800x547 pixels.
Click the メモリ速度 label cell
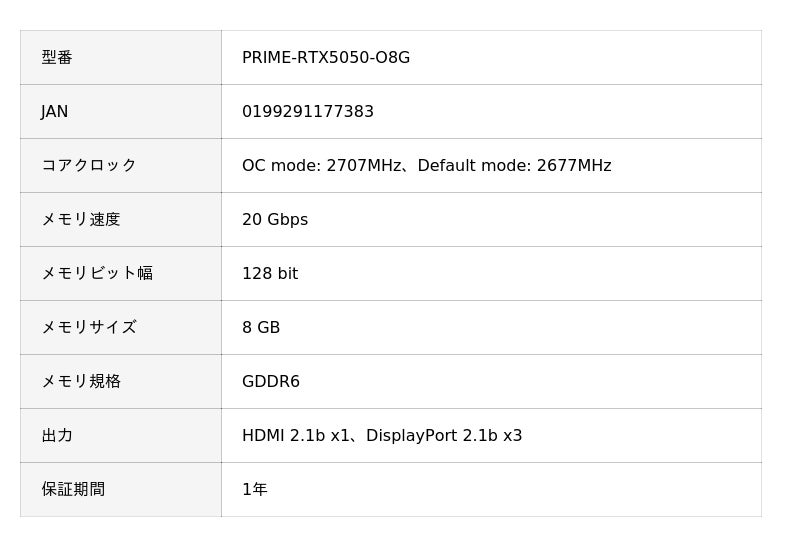tap(80, 220)
